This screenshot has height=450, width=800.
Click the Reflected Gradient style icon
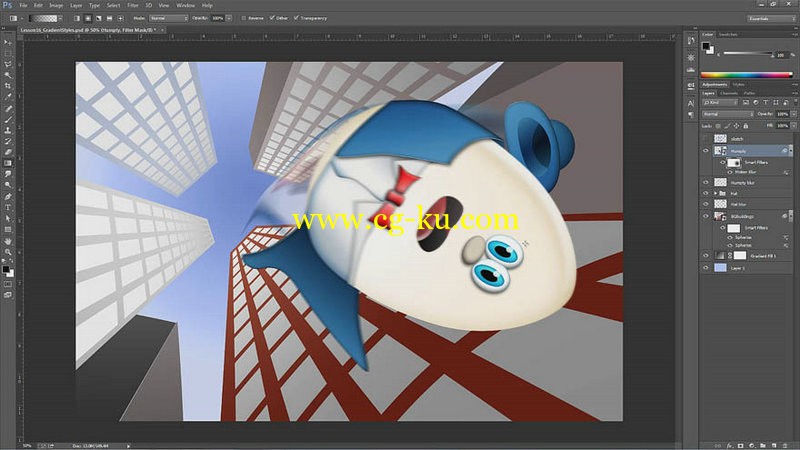(x=109, y=18)
